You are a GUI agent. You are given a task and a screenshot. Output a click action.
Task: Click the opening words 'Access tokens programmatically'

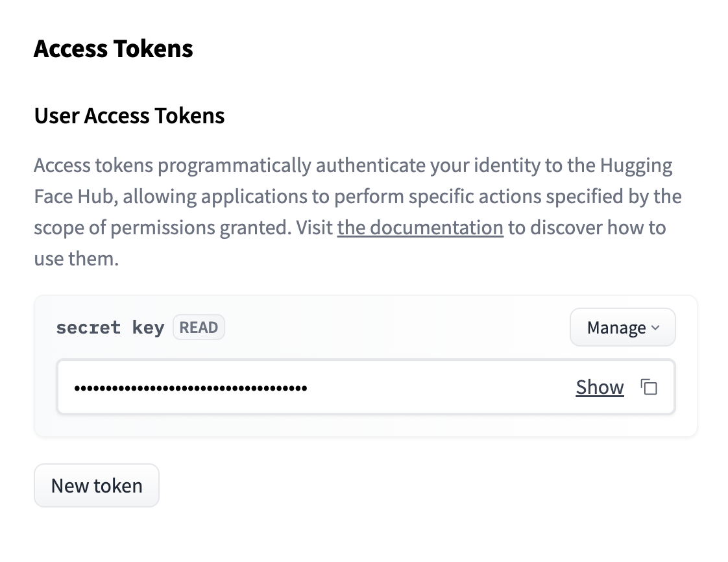(173, 165)
